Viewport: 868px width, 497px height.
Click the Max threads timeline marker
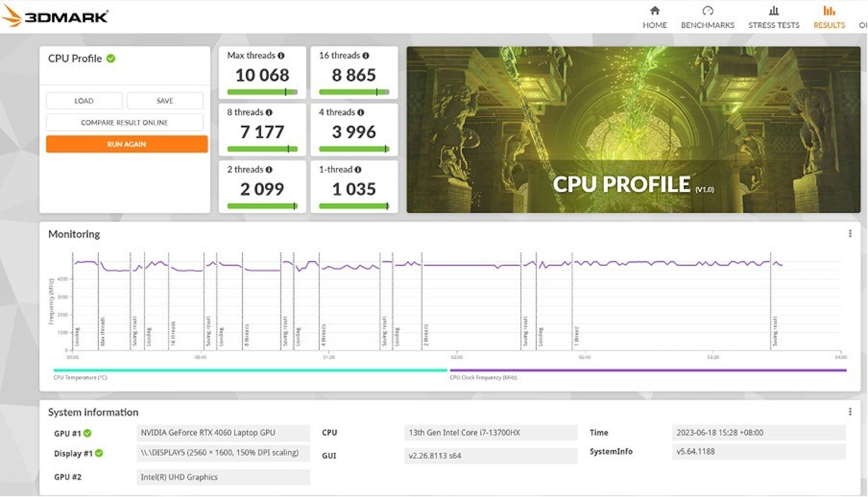point(102,331)
